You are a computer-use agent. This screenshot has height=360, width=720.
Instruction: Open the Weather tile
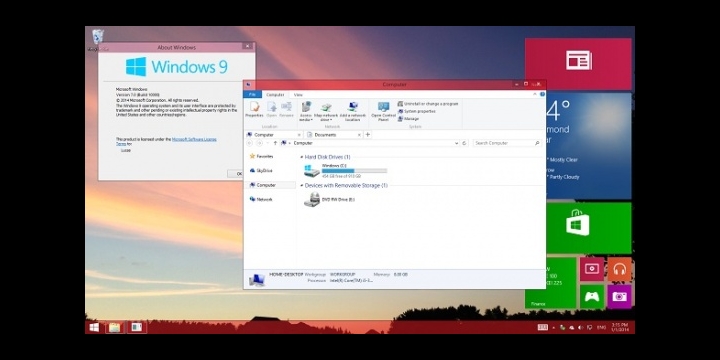(x=589, y=146)
